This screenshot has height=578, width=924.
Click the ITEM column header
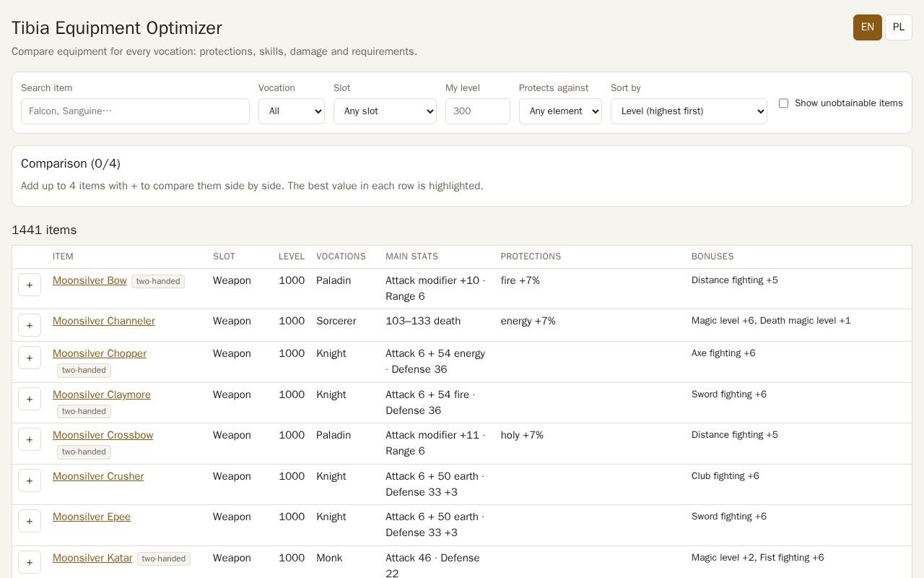pos(63,256)
